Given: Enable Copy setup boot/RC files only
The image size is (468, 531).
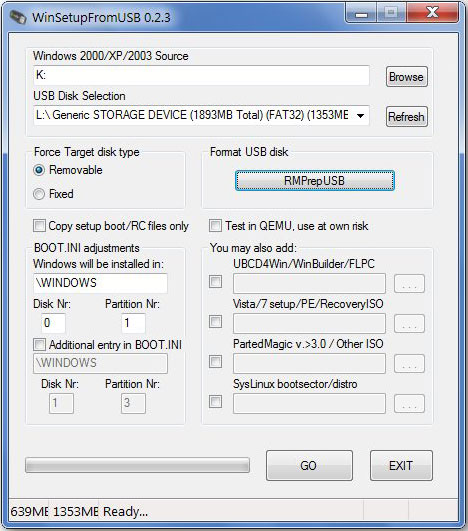Looking at the screenshot, I should [x=39, y=226].
